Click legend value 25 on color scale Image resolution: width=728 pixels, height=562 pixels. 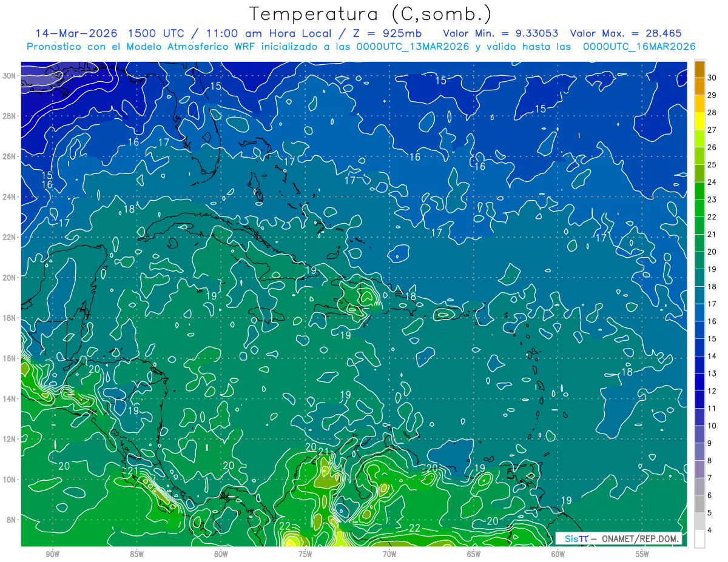(x=712, y=165)
